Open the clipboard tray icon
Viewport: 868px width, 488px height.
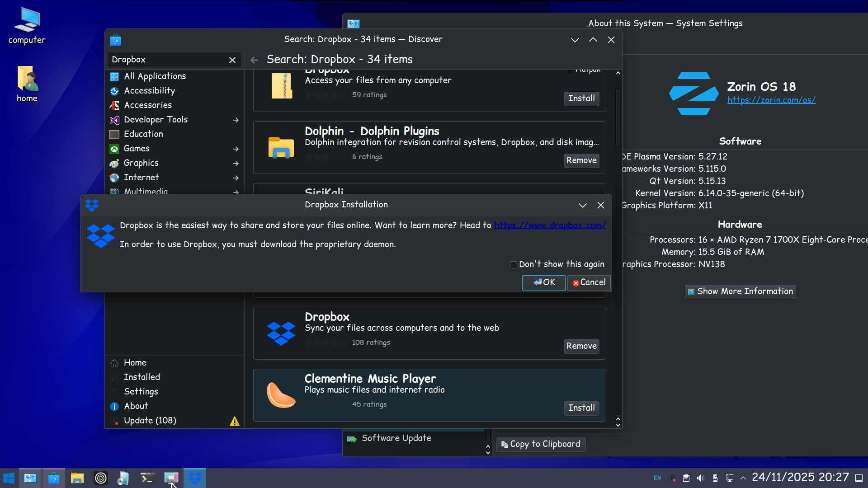tap(686, 478)
